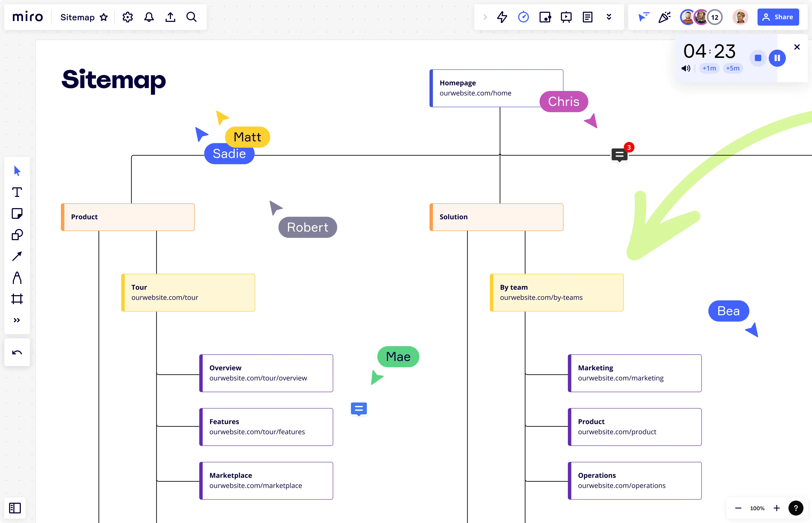Click the timer/clock sync icon in toolbar
The height and width of the screenshot is (523, 812).
pyautogui.click(x=523, y=17)
